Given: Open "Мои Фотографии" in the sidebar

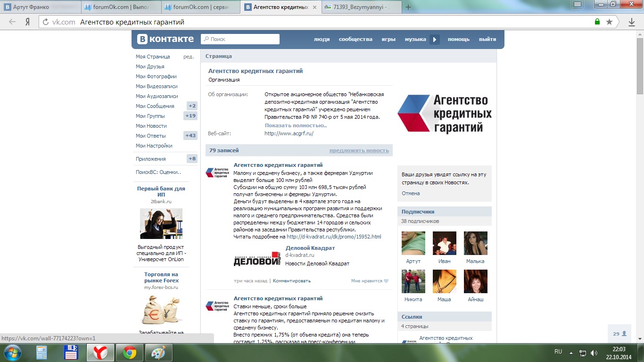Looking at the screenshot, I should click(x=156, y=76).
